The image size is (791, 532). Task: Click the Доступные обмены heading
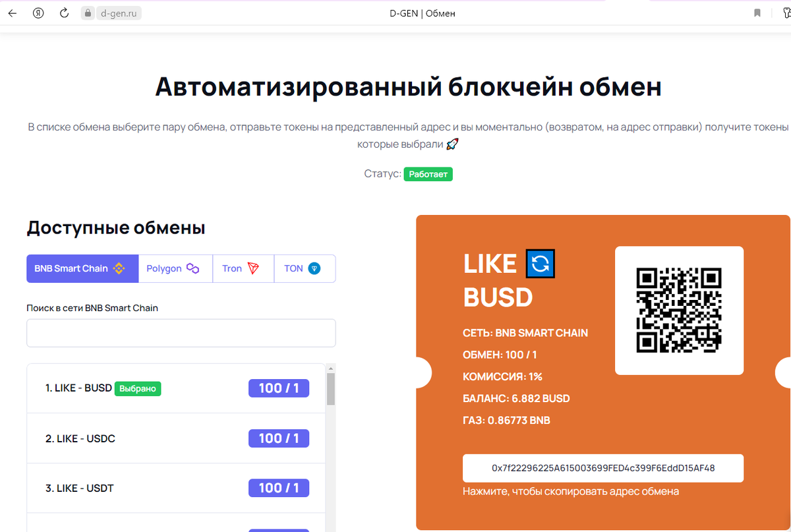(116, 228)
